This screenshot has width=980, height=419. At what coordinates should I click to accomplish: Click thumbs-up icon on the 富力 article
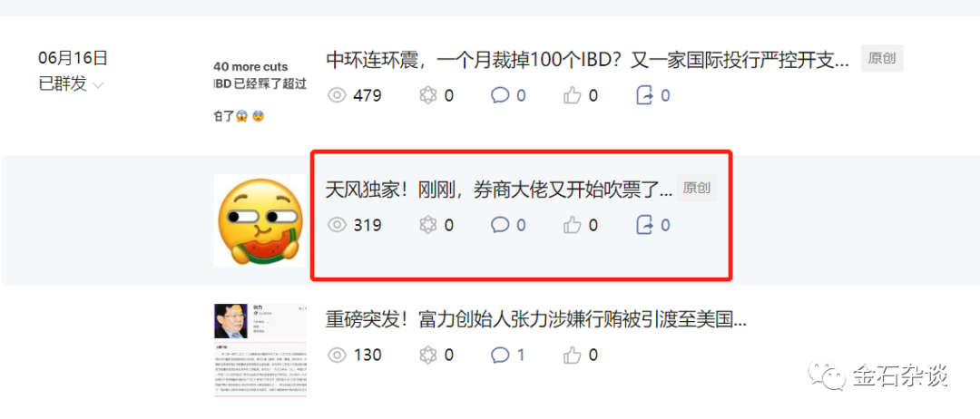[573, 355]
